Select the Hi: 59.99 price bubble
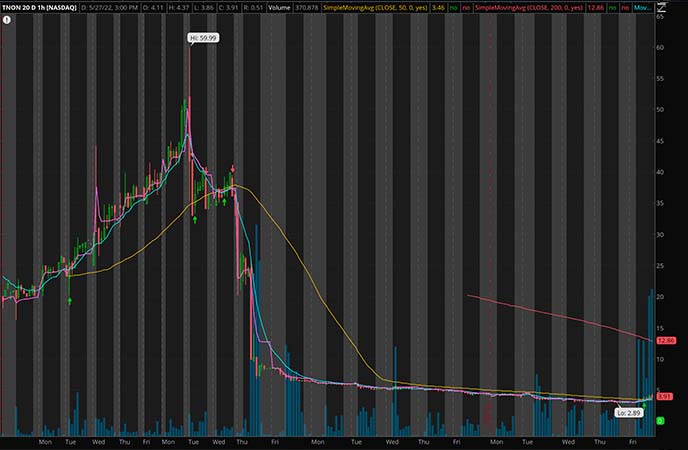This screenshot has height=450, width=688. (x=202, y=38)
